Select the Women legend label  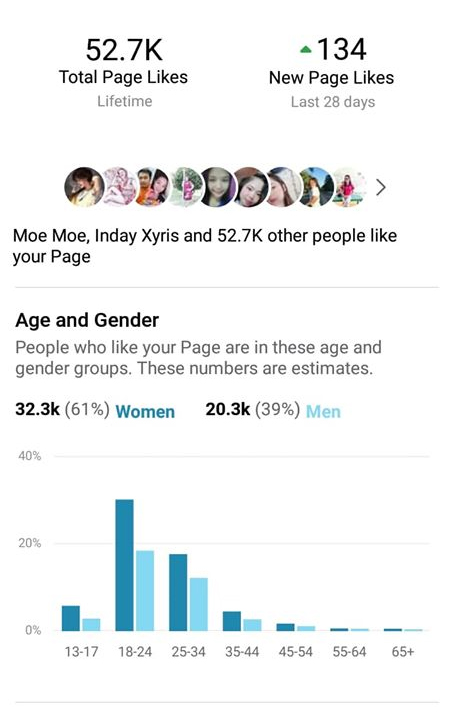pyautogui.click(x=145, y=411)
